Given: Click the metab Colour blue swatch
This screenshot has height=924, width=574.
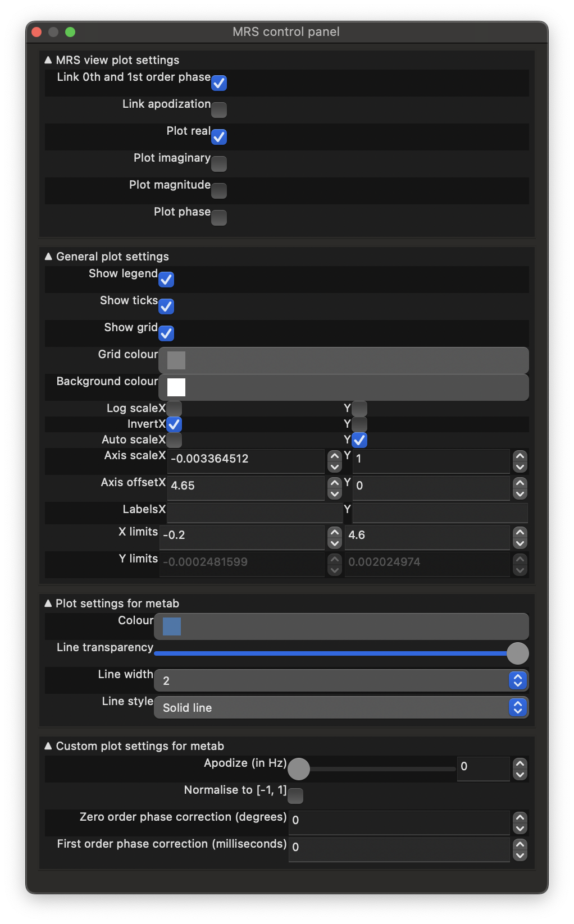Looking at the screenshot, I should pos(172,626).
